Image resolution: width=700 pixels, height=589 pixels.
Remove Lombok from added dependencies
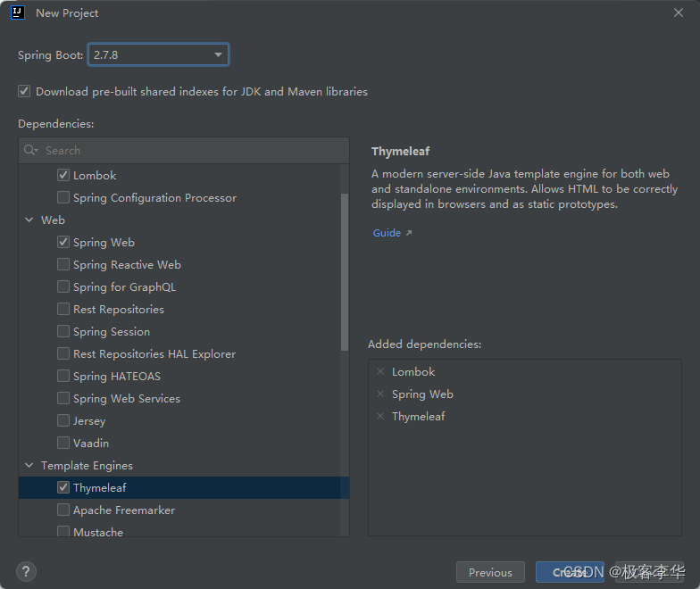(x=380, y=371)
